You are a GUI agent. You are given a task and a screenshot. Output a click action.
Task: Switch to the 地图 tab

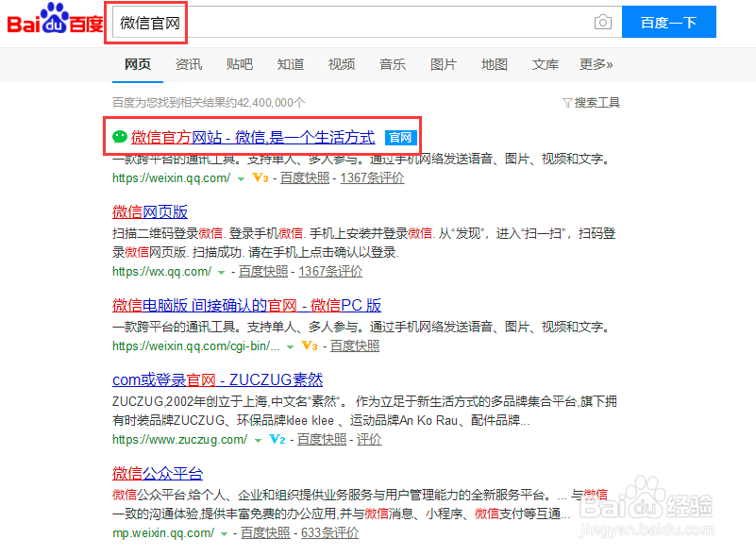tap(495, 64)
